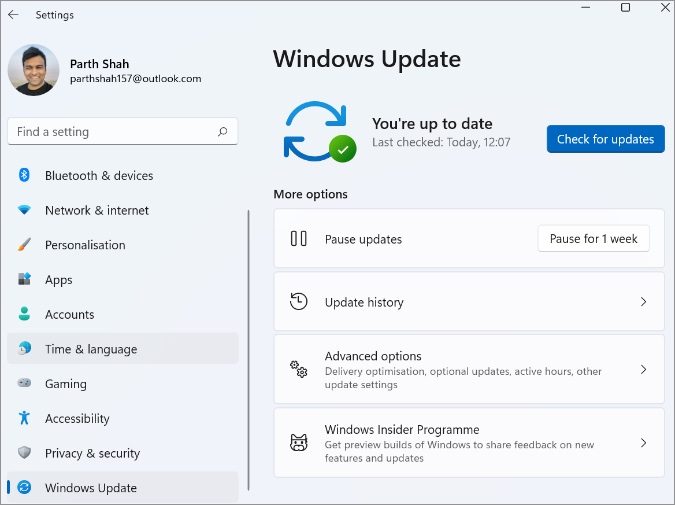
Task: Open Advanced options
Action: tap(469, 369)
